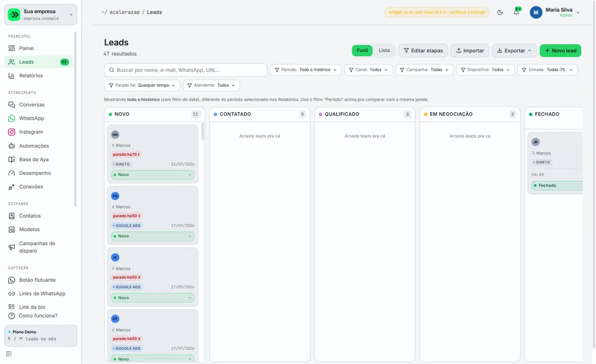Click the Plano Demo usage card

[x=41, y=335]
